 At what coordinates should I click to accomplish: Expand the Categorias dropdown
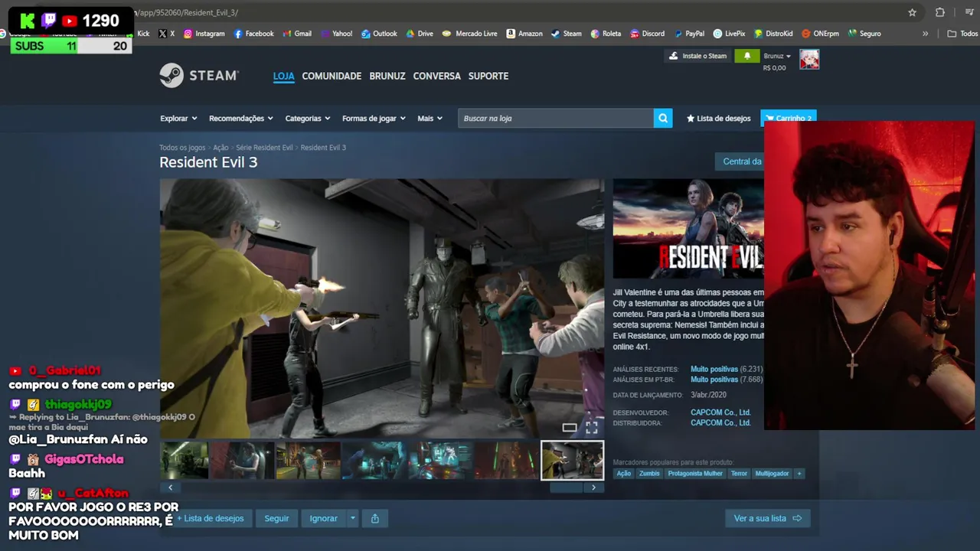pyautogui.click(x=308, y=119)
